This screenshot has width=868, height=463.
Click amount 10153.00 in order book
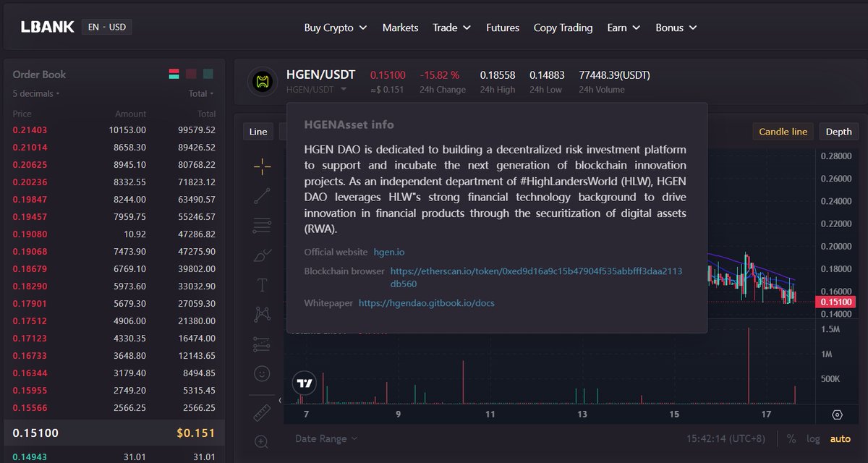pos(127,130)
